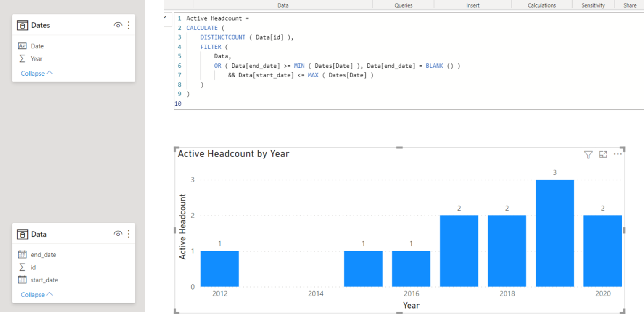The width and height of the screenshot is (644, 330).
Task: Click the filter icon on the chart
Action: click(x=588, y=155)
